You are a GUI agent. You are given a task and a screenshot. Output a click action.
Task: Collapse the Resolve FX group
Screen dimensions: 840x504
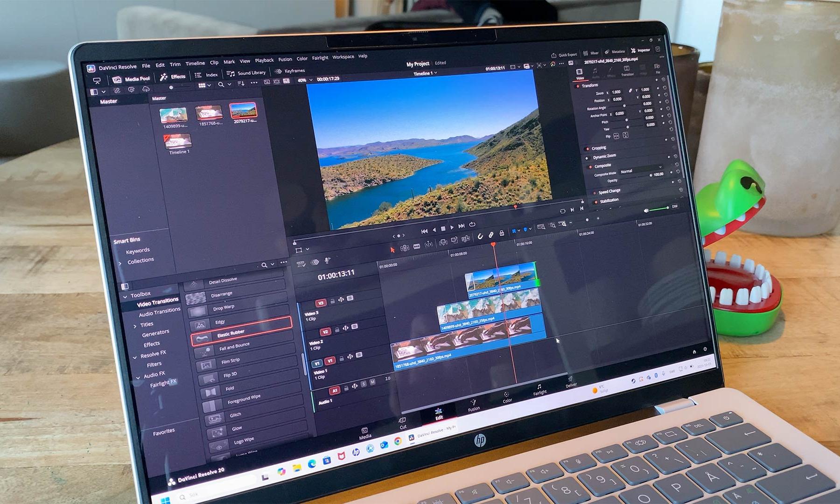pos(135,357)
